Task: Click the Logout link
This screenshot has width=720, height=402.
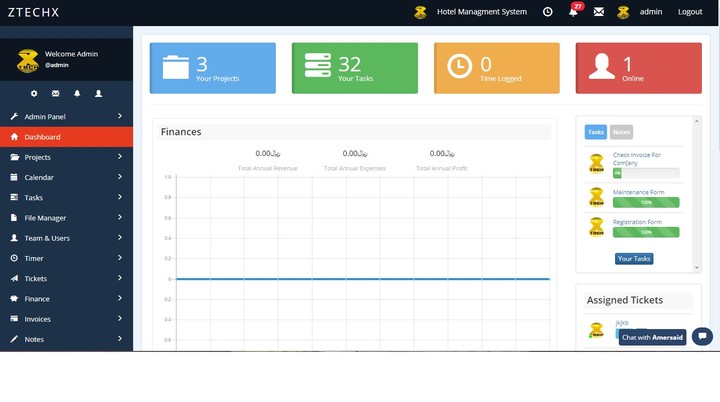Action: 690,12
